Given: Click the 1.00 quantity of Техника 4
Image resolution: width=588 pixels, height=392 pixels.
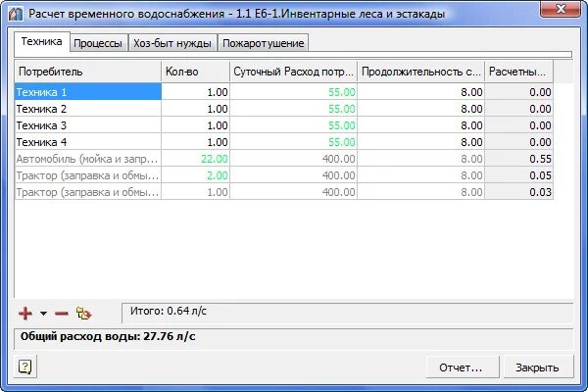Looking at the screenshot, I should pos(195,142).
